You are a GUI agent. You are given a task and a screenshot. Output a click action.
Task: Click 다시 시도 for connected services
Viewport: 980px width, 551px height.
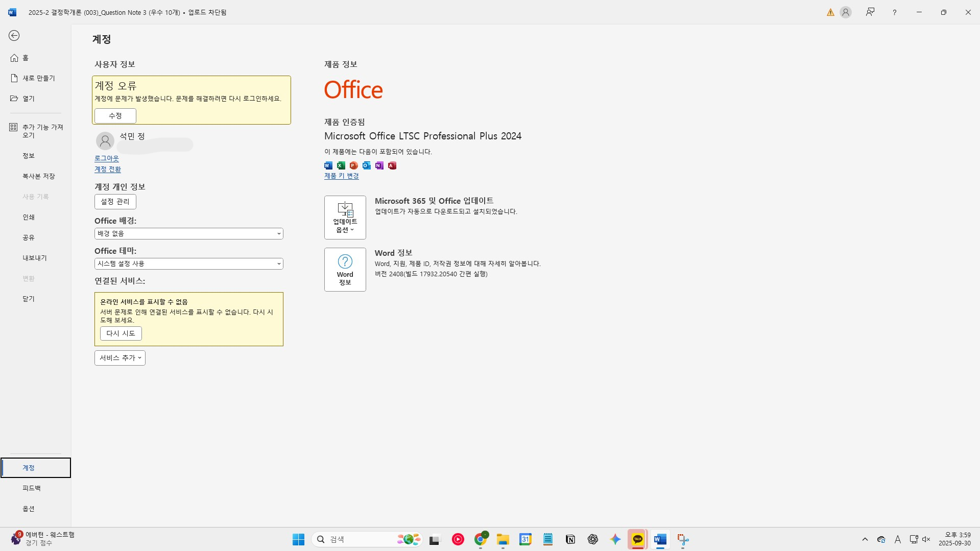pos(121,333)
